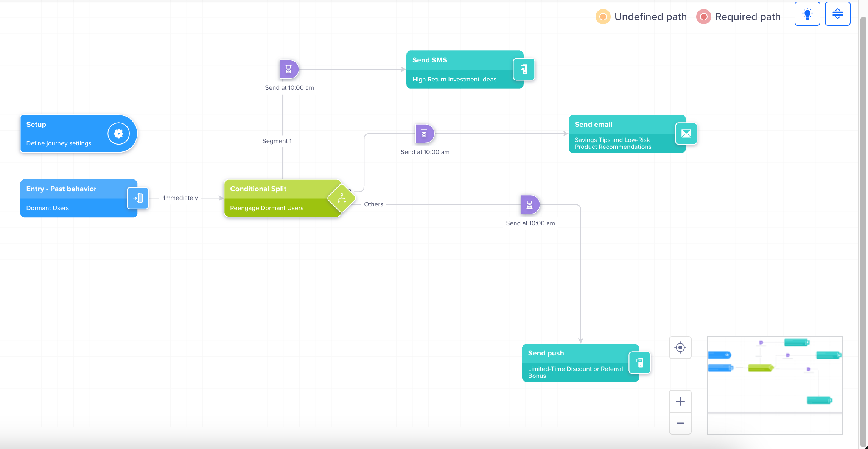
Task: Click the phone icon on the Send SMS node
Action: click(524, 69)
